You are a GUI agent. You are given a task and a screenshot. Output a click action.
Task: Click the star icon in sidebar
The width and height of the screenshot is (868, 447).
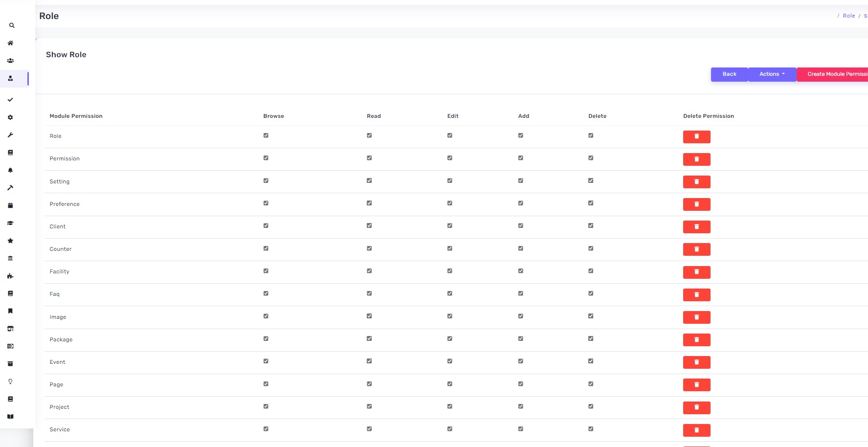(10, 241)
